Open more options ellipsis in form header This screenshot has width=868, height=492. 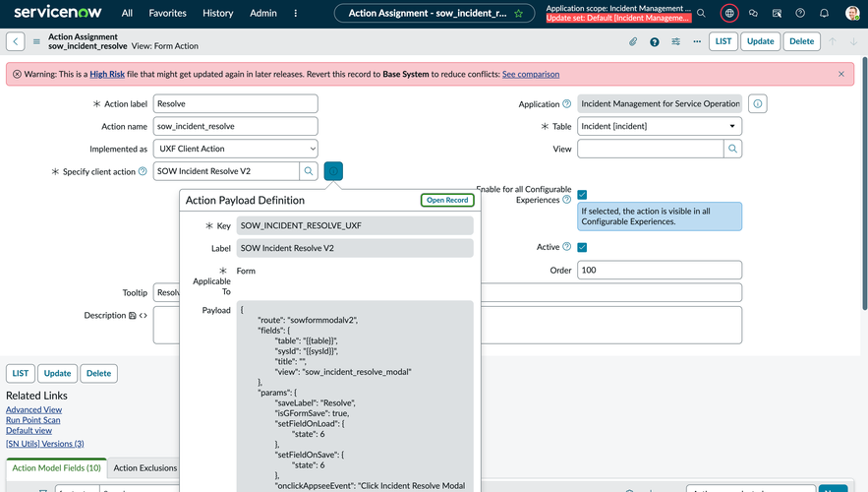pyautogui.click(x=697, y=41)
